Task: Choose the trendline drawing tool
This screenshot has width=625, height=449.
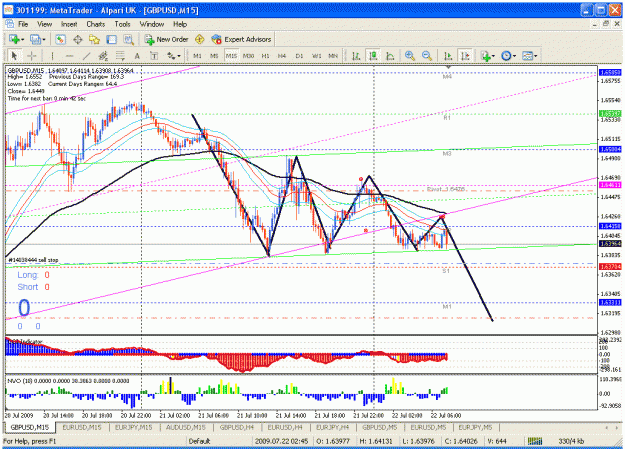Action: tap(86, 56)
